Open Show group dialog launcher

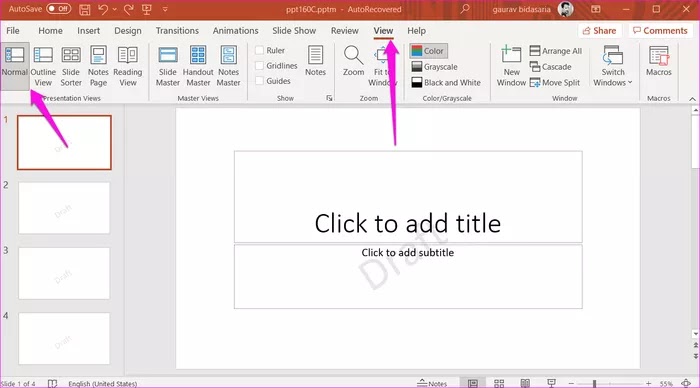[329, 98]
